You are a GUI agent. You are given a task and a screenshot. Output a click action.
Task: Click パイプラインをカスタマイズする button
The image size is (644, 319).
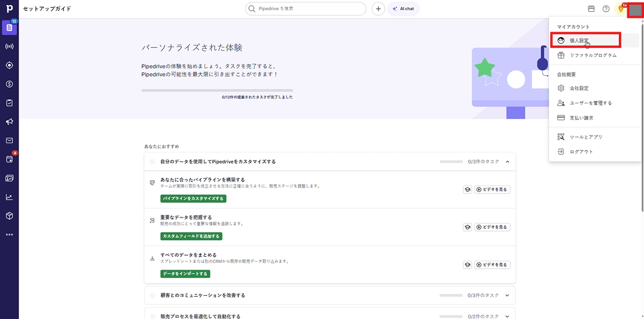coord(193,199)
